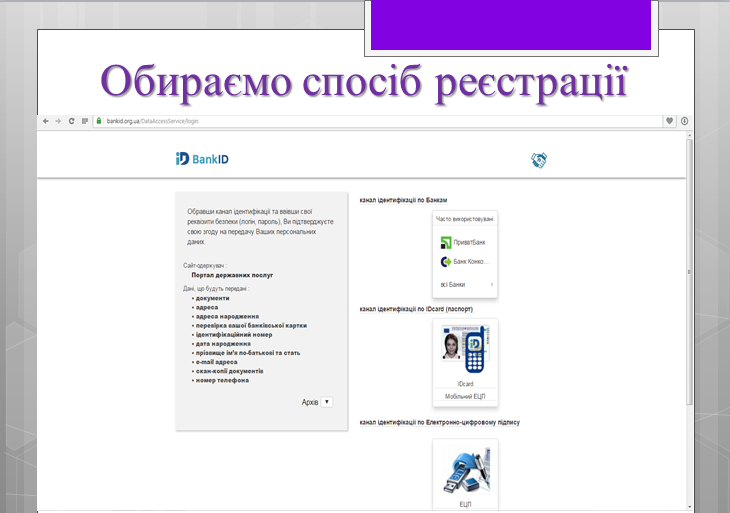Click the Архів label
Image resolution: width=730 pixels, height=513 pixels.
310,402
